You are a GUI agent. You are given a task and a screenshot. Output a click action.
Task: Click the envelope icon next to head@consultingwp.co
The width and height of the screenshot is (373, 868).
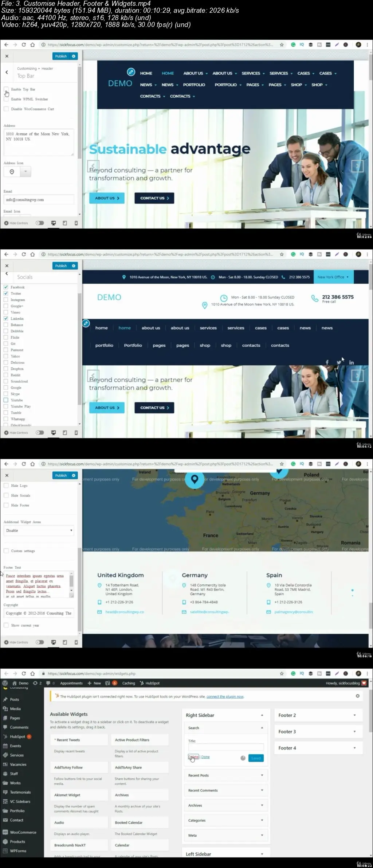(99, 612)
